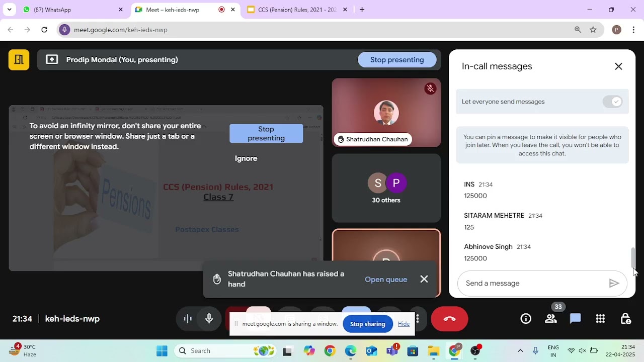This screenshot has height=362, width=644.
Task: Click the yellow Meet companion icon
Action: click(x=19, y=60)
